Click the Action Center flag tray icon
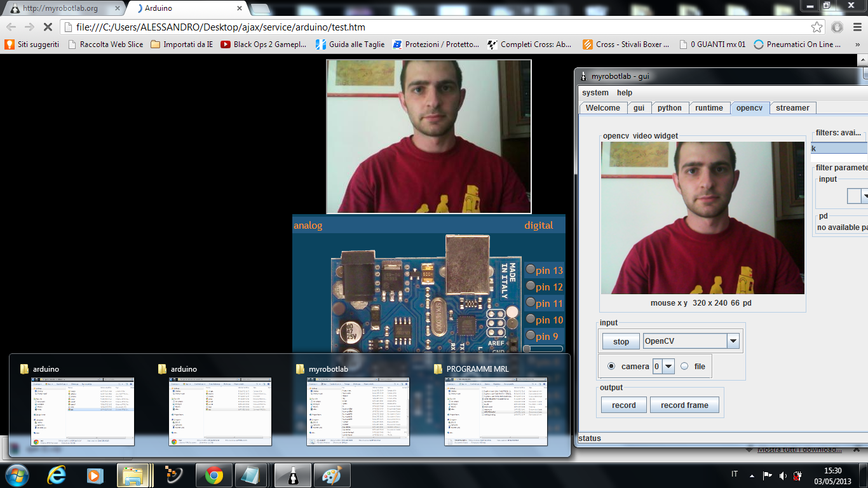The height and width of the screenshot is (488, 868). click(767, 475)
